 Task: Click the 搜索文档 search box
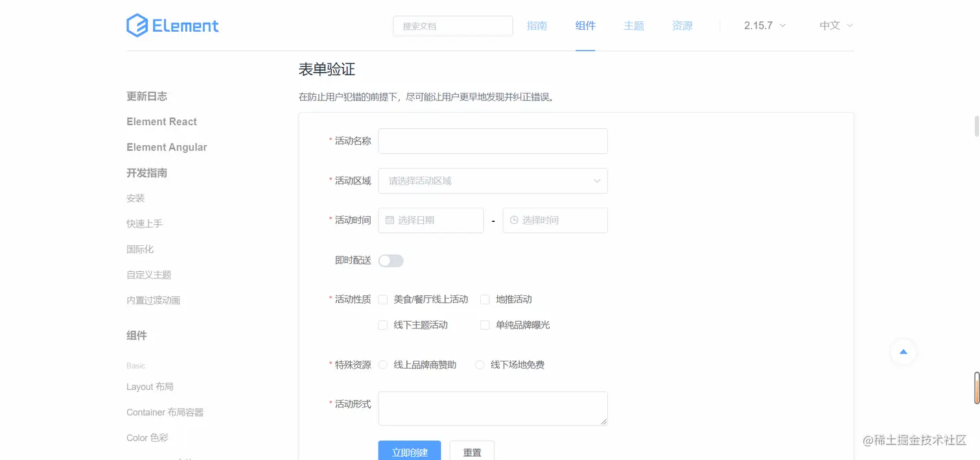[452, 26]
